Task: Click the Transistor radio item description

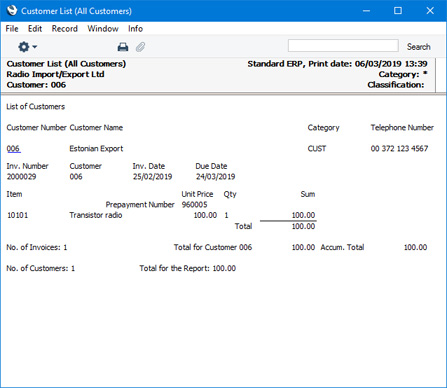Action: (96, 215)
